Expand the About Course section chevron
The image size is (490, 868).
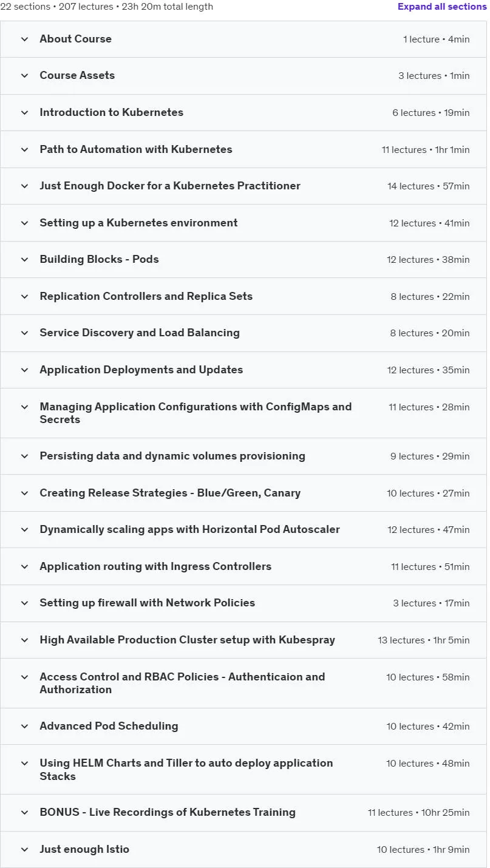pyautogui.click(x=25, y=39)
